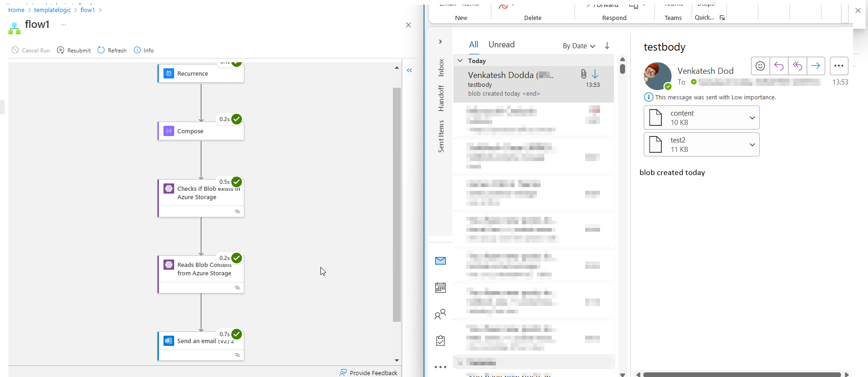Open the Inbox folder in Outlook

pyautogui.click(x=441, y=68)
